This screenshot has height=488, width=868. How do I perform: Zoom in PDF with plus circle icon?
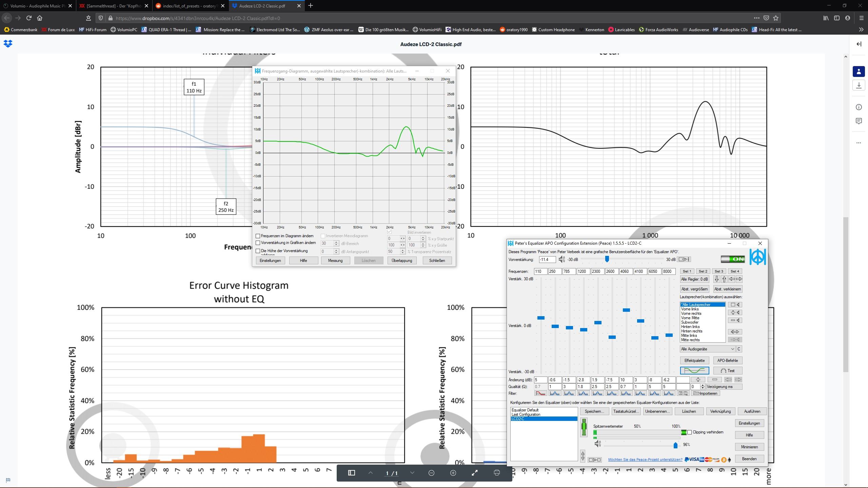pyautogui.click(x=453, y=473)
